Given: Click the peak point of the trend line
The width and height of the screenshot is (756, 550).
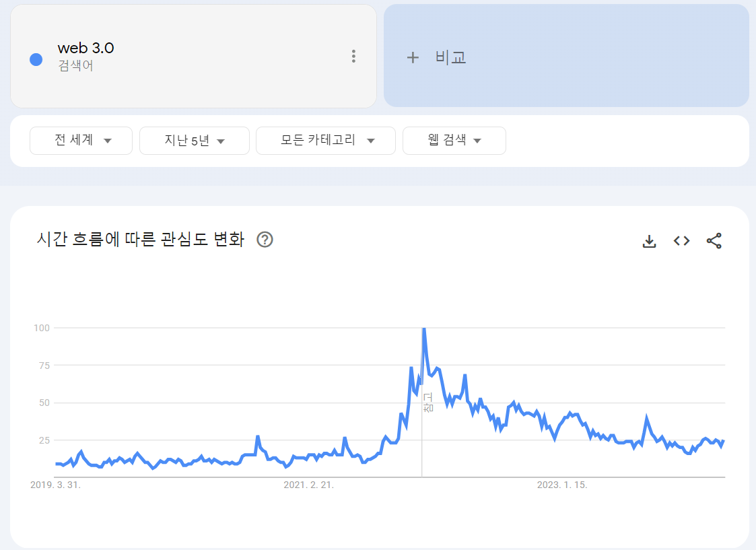Looking at the screenshot, I should (423, 329).
